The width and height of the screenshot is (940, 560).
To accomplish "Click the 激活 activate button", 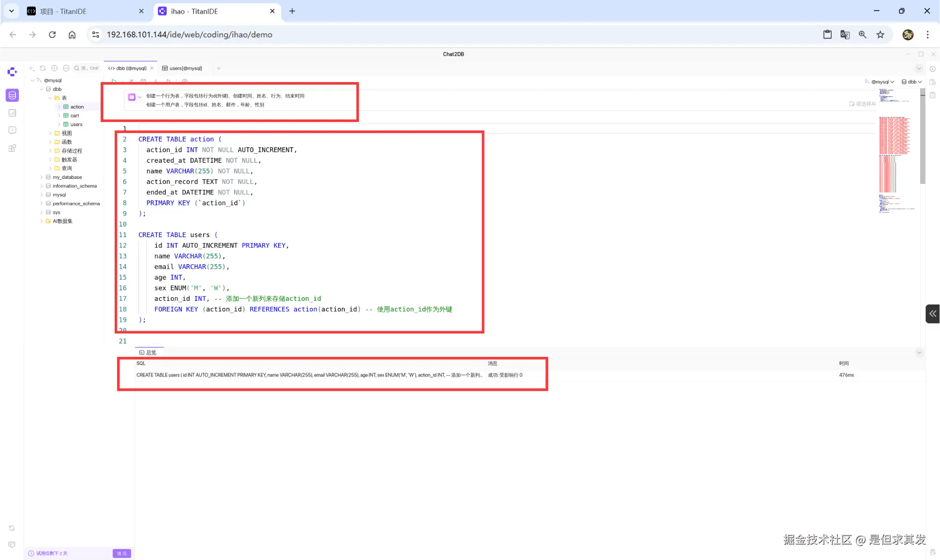I will [x=122, y=554].
